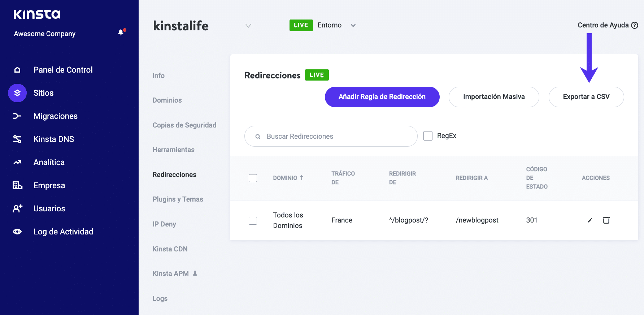Enable the RegEx checkbox
Image resolution: width=644 pixels, height=315 pixels.
tap(428, 136)
